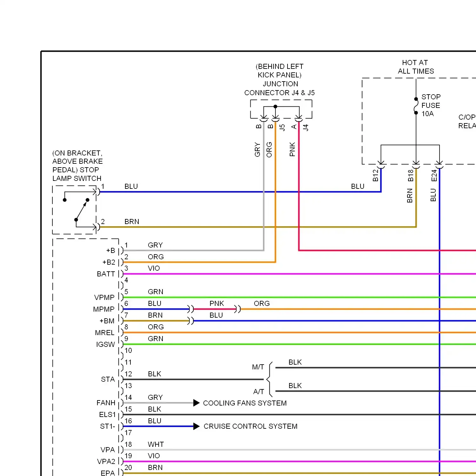Click the B18 connector pin label
Image resolution: width=476 pixels, height=476 pixels.
click(411, 175)
